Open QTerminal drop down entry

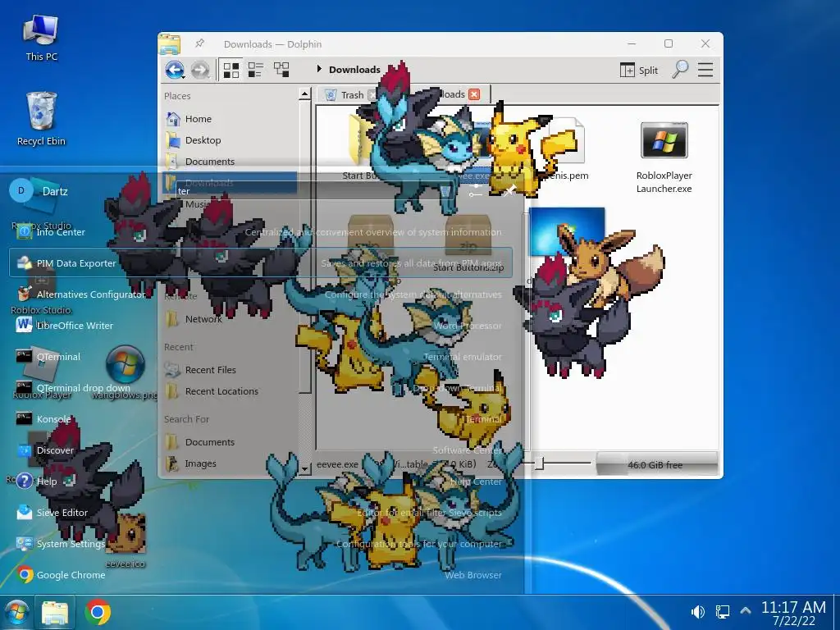[261, 388]
